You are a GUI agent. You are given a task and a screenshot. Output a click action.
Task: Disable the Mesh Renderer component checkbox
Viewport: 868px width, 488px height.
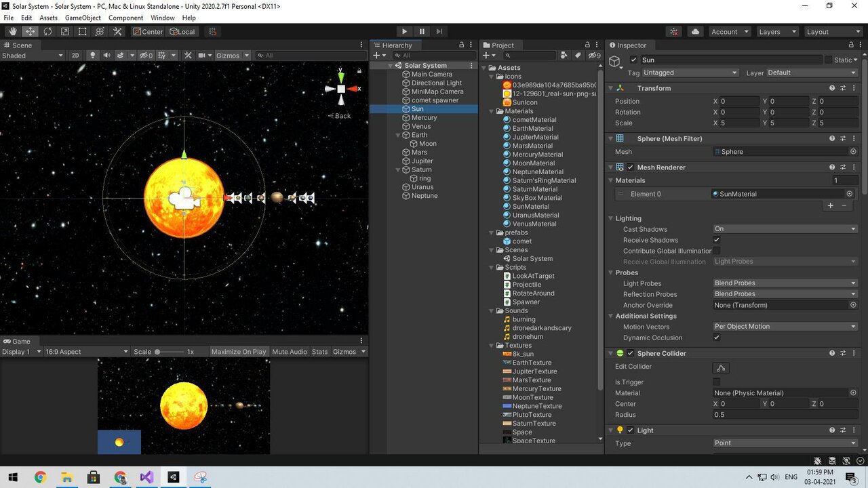(x=631, y=167)
